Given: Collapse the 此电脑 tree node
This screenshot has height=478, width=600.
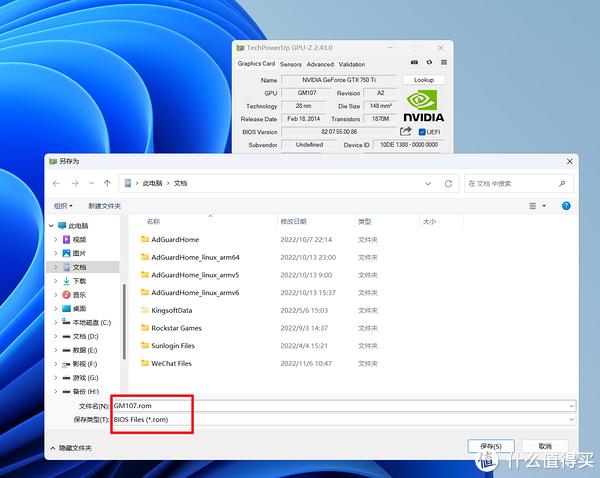Looking at the screenshot, I should pyautogui.click(x=51, y=226).
